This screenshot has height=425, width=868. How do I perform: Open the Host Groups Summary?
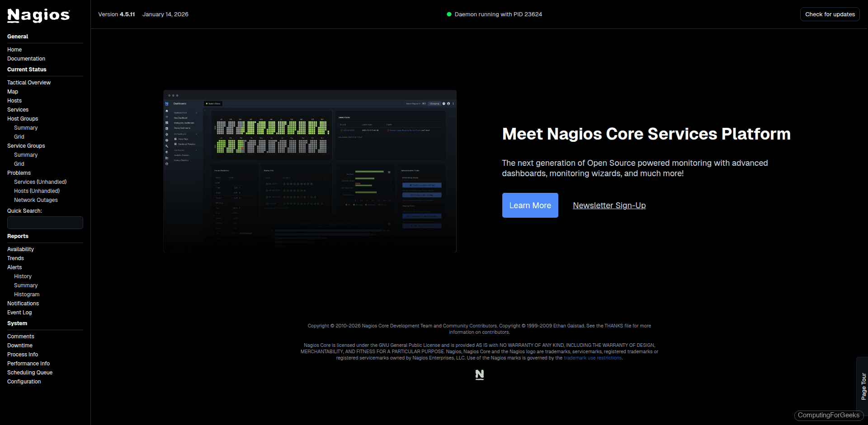coord(25,127)
